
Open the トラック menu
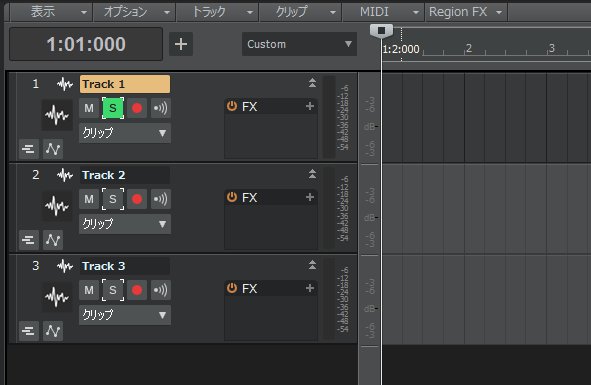click(217, 12)
